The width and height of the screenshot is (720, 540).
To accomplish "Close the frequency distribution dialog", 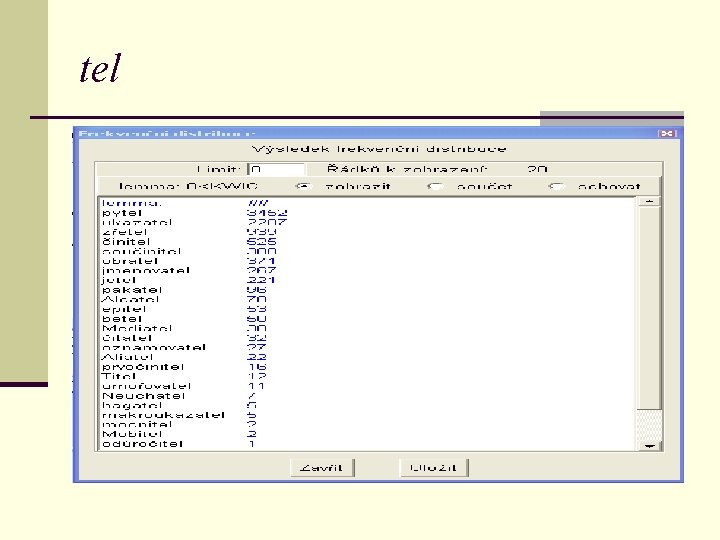I will pos(667,133).
